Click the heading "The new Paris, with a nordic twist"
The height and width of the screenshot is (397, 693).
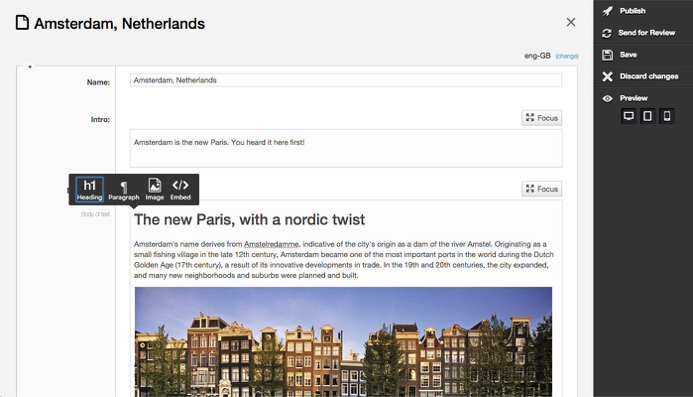pos(249,220)
